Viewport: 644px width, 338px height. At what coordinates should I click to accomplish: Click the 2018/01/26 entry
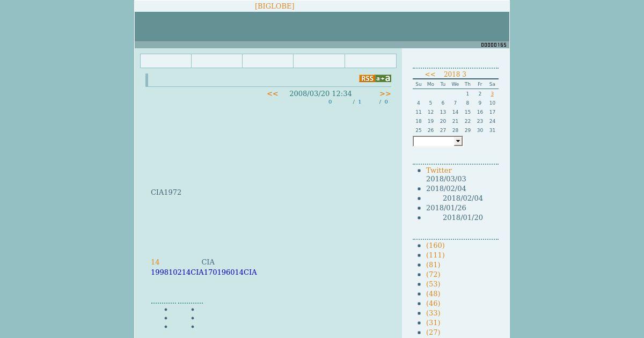click(x=446, y=208)
